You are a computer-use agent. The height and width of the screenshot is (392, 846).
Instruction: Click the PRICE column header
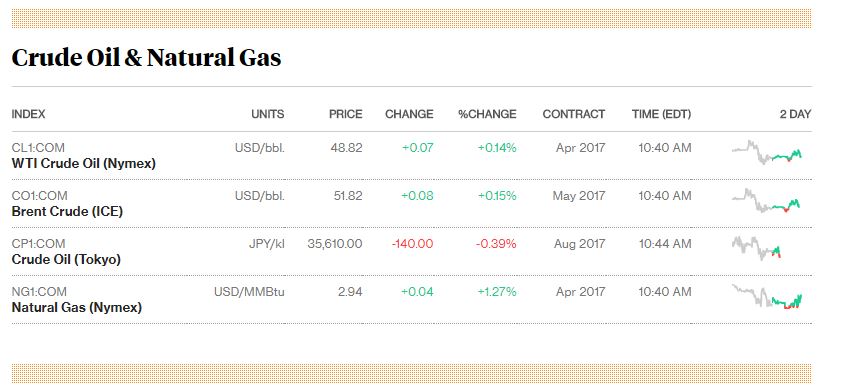pos(346,114)
